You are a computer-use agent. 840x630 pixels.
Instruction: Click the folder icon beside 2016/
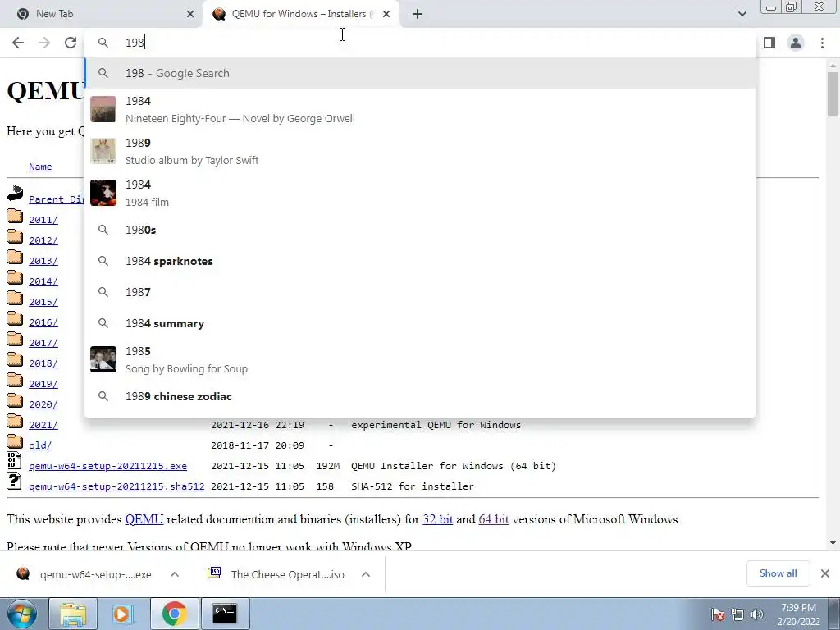click(x=15, y=319)
